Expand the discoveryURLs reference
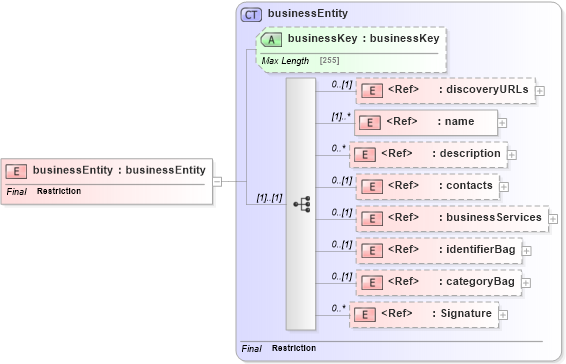Image resolution: width=566 pixels, height=364 pixels. coord(540,91)
